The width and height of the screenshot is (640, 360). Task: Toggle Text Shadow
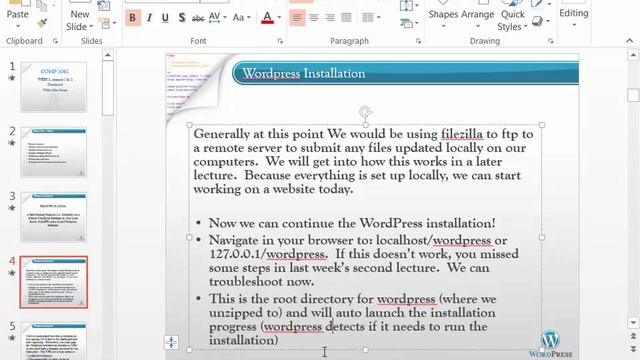(182, 18)
